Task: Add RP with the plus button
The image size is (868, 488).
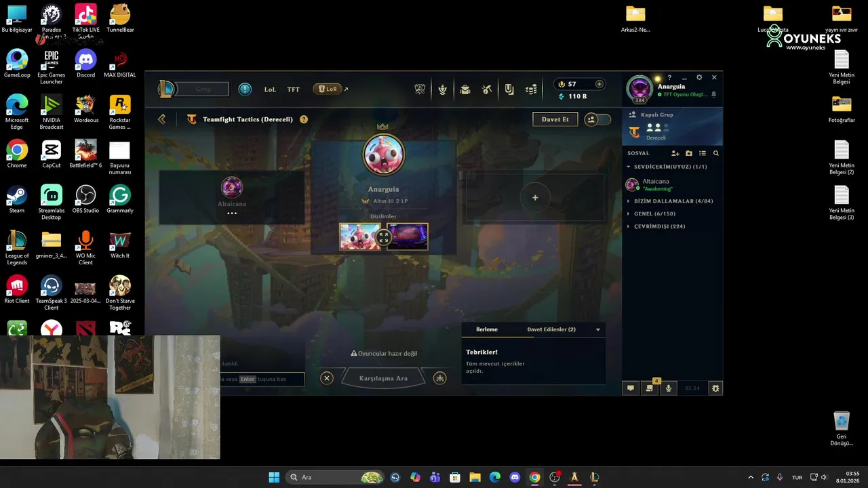Action: [599, 84]
